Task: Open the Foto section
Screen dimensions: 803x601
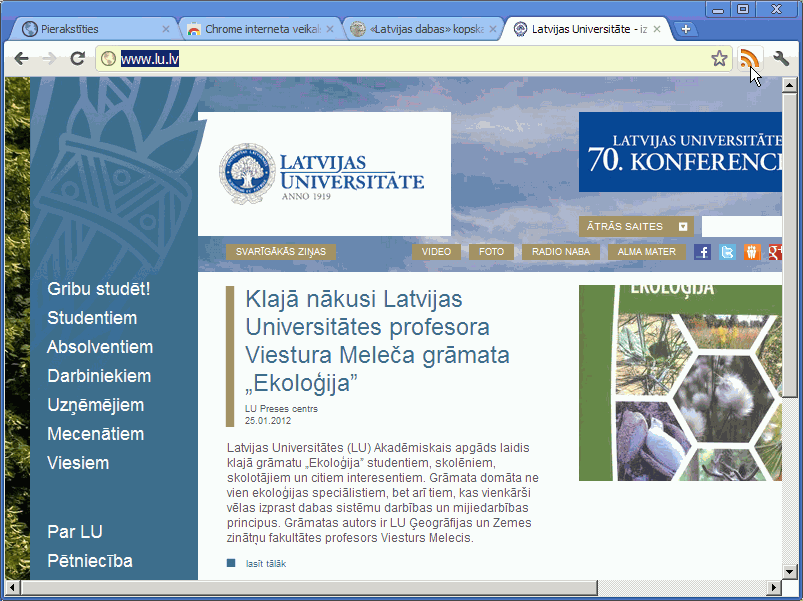Action: pos(492,252)
